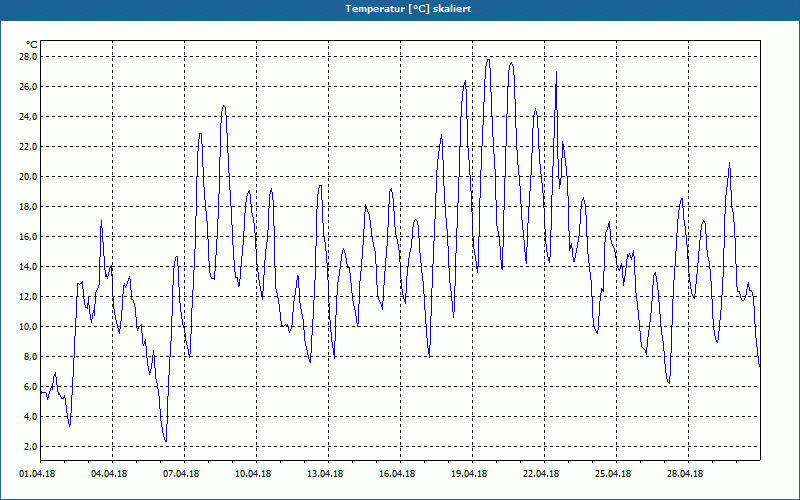Image resolution: width=800 pixels, height=500 pixels.
Task: Select the 6,0 y-axis value
Action: tap(30, 387)
